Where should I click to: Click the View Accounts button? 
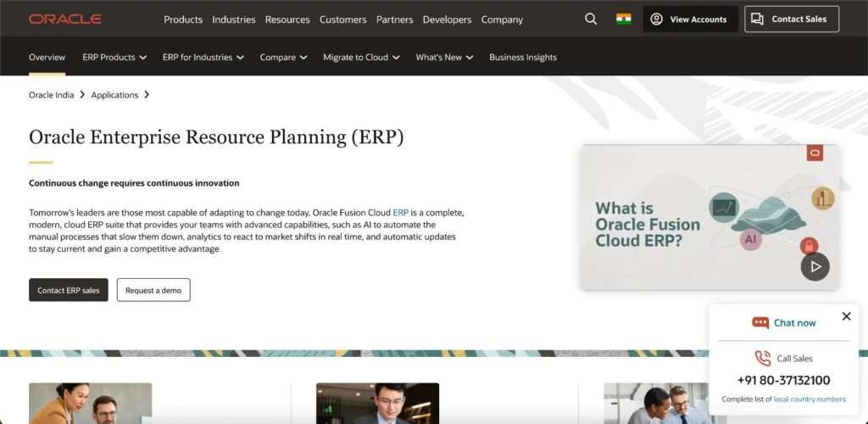[690, 19]
